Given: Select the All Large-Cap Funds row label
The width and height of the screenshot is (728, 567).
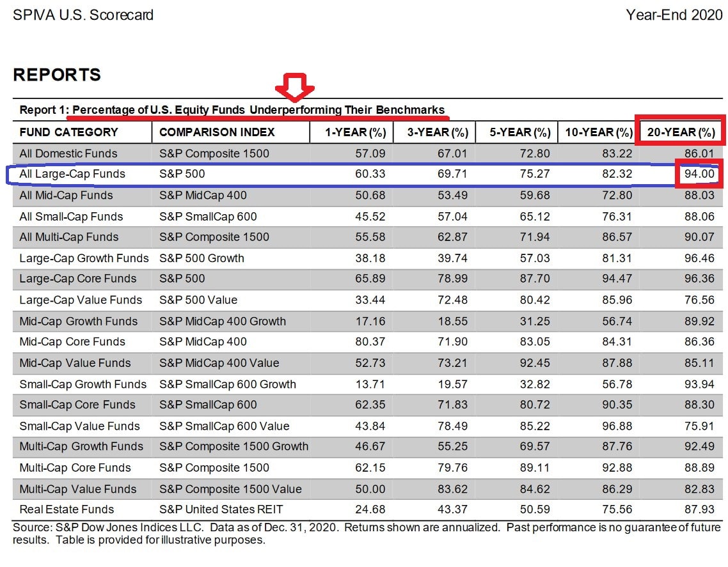Looking at the screenshot, I should coord(72,174).
